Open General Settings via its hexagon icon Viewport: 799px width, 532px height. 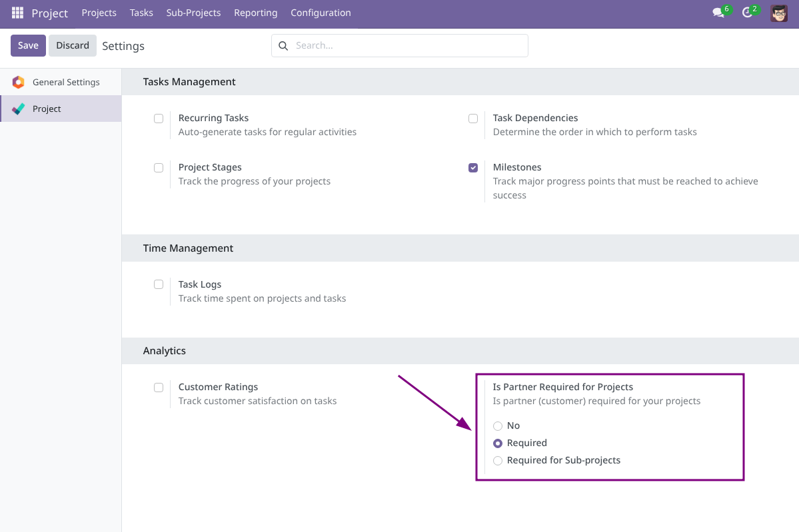coord(19,81)
